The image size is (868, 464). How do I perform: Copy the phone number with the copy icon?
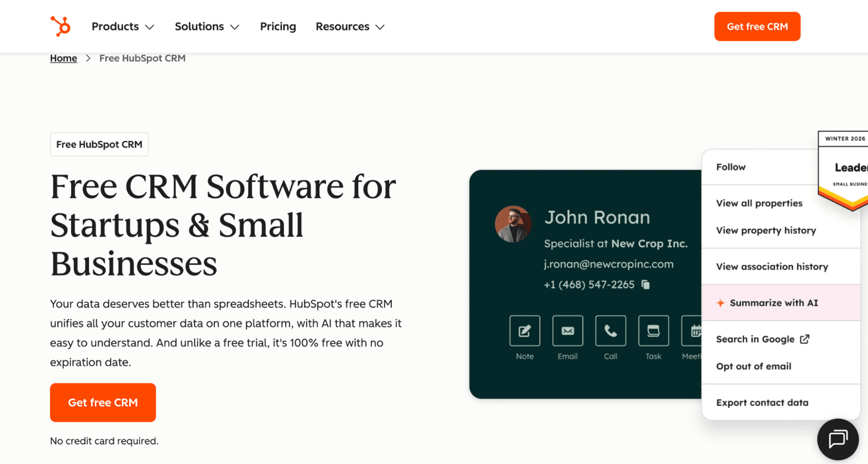click(x=646, y=285)
